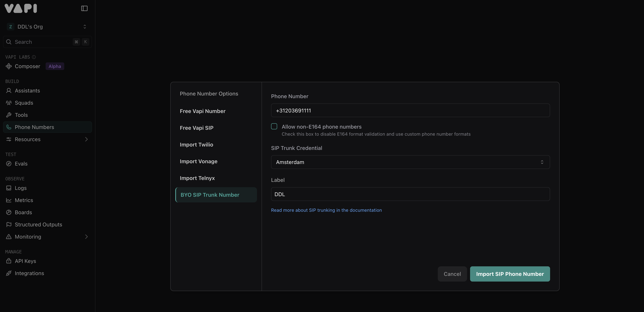This screenshot has height=312, width=644.
Task: Open the SIP trunking documentation link
Action: coord(326,210)
